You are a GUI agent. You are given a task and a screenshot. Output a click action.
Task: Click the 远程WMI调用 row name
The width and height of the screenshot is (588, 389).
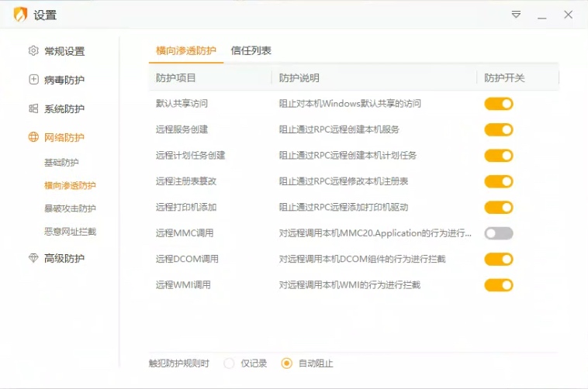(183, 284)
